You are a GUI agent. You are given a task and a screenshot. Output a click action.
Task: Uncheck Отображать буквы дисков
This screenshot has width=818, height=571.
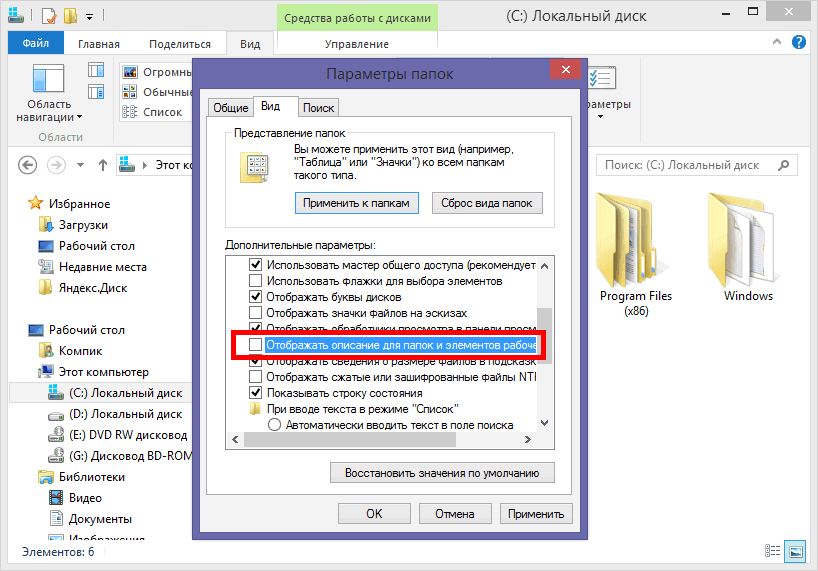point(255,297)
